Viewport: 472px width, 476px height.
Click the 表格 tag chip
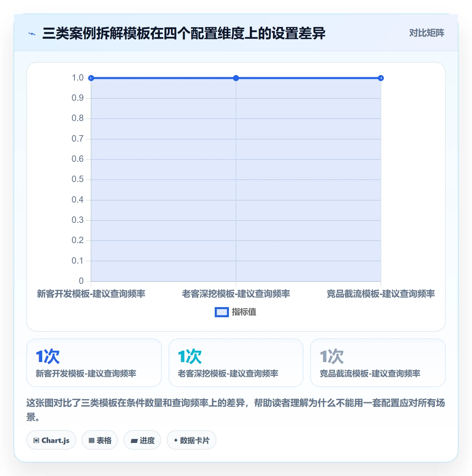[x=100, y=440]
